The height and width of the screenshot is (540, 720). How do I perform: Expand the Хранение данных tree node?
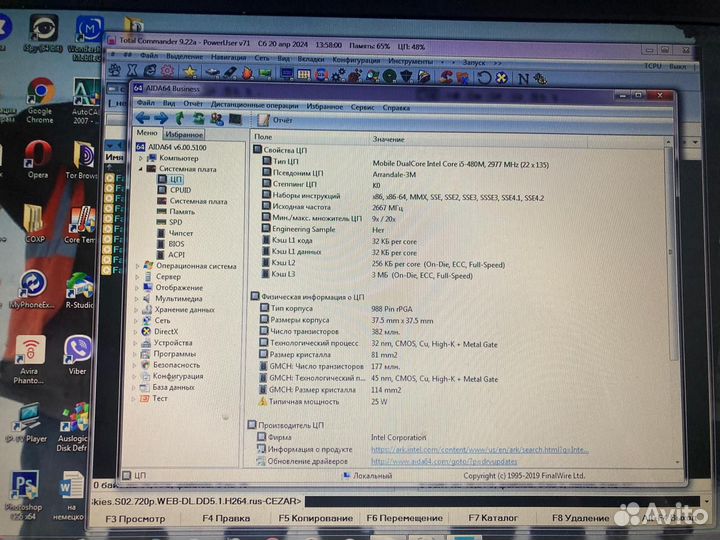[x=136, y=310]
